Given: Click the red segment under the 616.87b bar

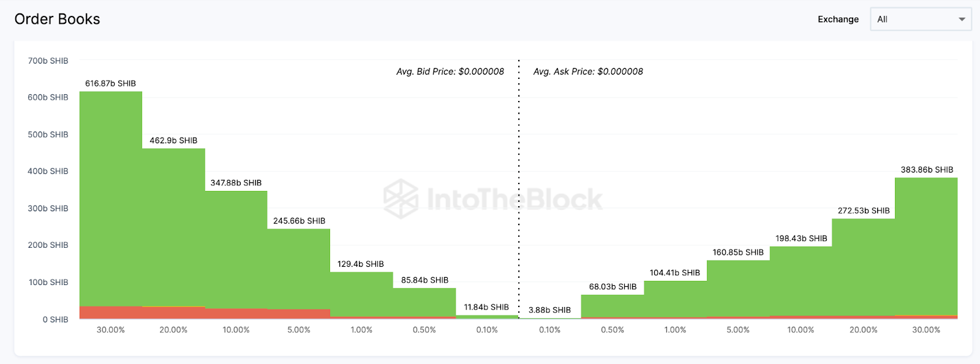Looking at the screenshot, I should [x=111, y=313].
